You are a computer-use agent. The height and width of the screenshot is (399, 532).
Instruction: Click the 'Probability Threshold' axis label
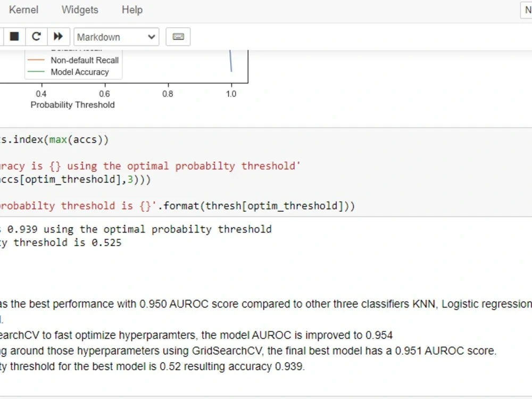click(72, 105)
